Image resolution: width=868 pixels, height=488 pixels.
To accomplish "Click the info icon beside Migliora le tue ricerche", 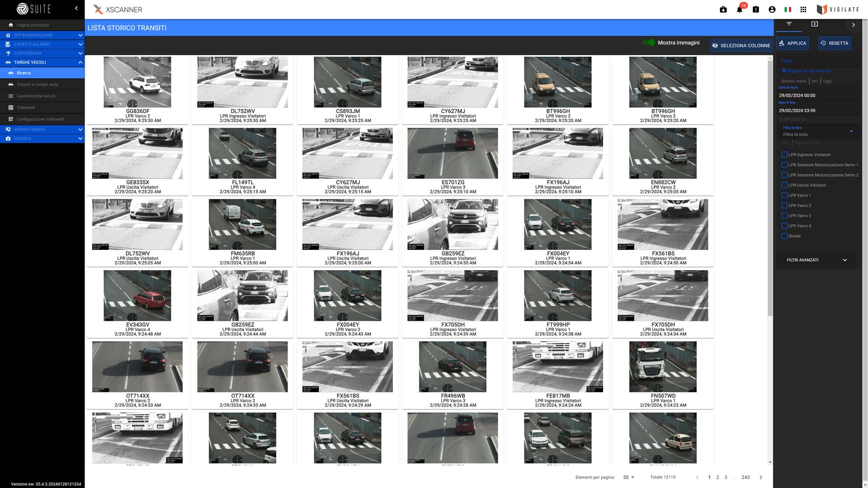I will 784,71.
